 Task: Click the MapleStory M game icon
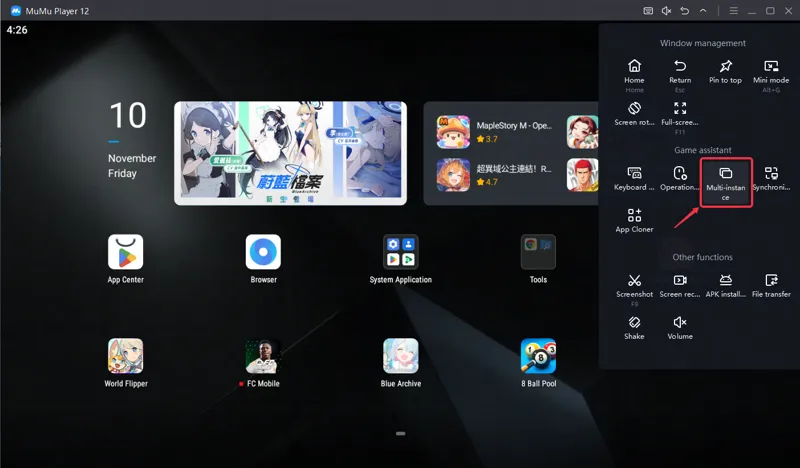click(x=453, y=132)
